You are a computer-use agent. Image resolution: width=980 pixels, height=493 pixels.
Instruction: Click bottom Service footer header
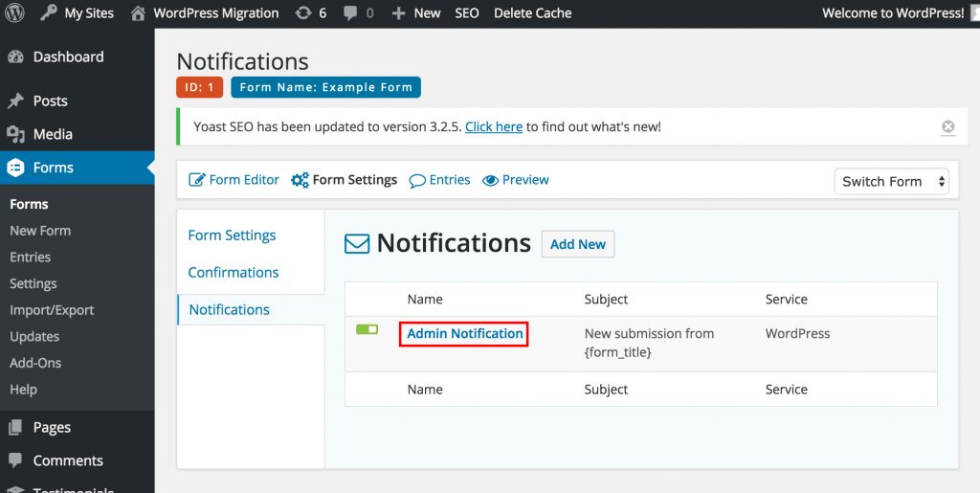[x=787, y=390]
